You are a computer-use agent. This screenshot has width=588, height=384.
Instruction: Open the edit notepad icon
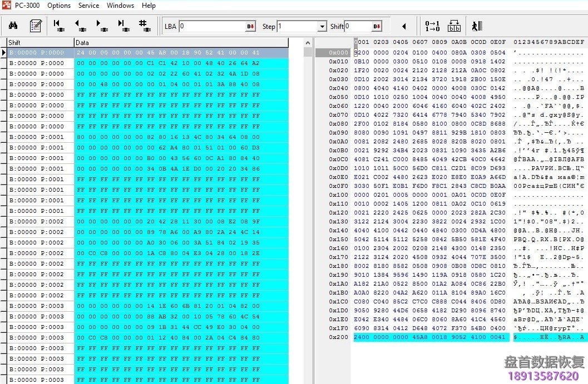tap(36, 26)
